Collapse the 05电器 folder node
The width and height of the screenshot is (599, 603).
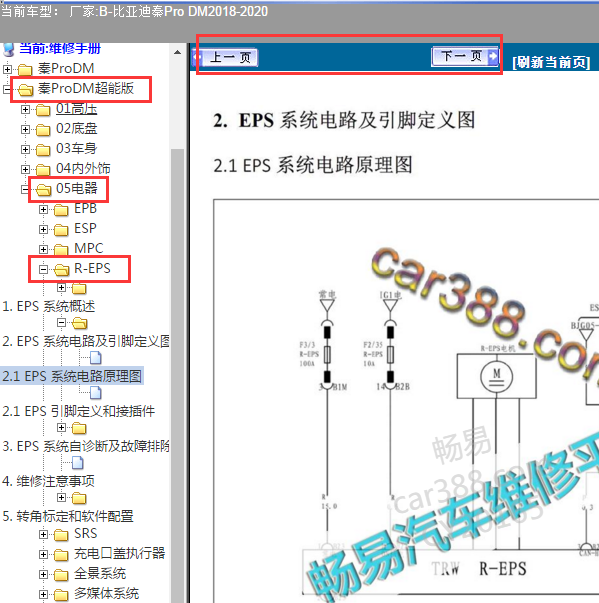pyautogui.click(x=25, y=189)
